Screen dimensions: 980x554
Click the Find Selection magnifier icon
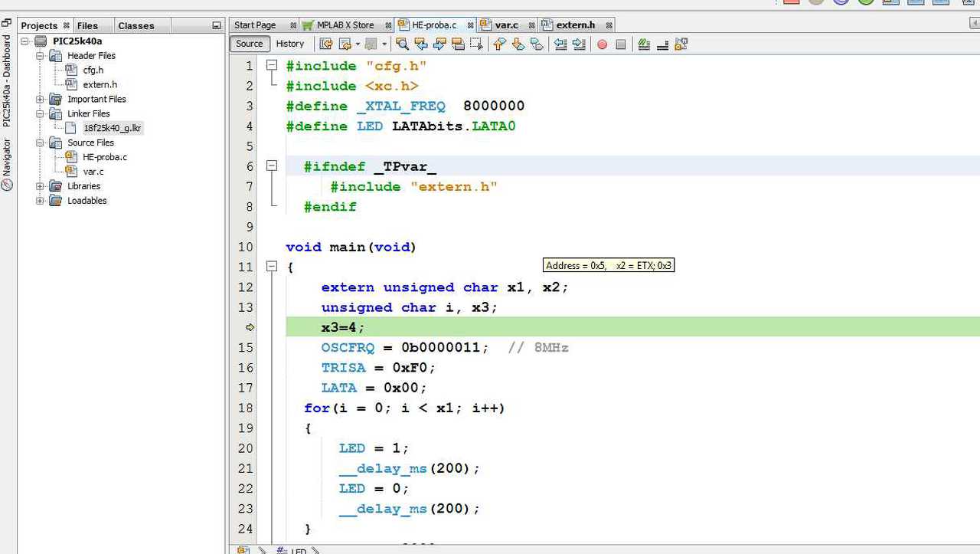coord(402,44)
